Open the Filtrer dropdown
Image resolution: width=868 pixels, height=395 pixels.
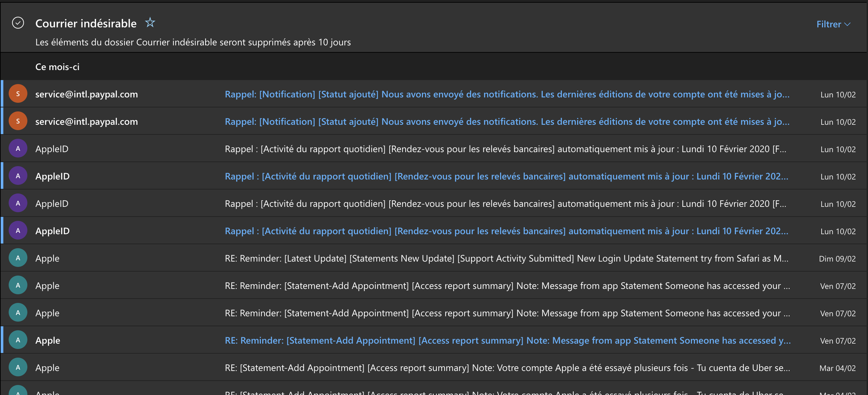[x=833, y=24]
